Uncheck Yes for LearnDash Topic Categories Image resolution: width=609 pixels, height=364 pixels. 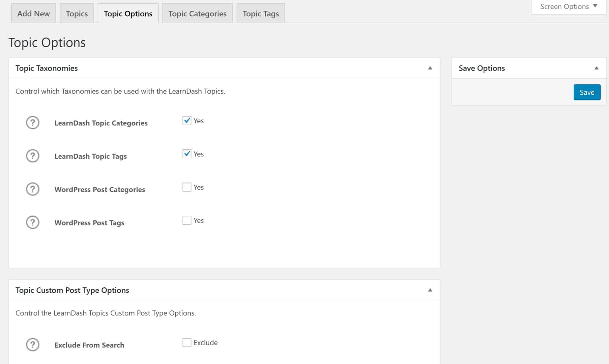point(187,121)
